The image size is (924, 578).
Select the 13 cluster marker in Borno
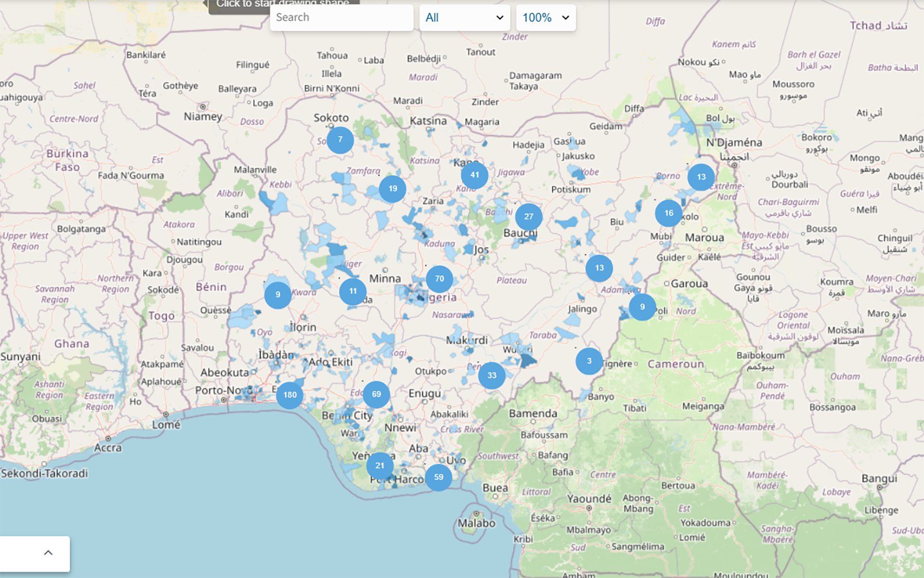[701, 177]
